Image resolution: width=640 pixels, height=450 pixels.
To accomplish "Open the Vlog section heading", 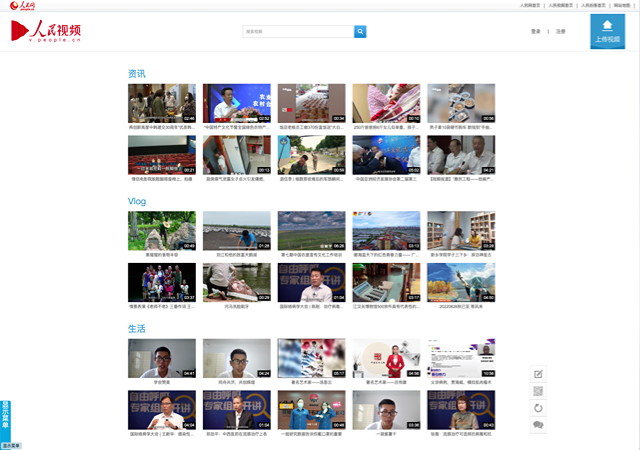I will [137, 201].
